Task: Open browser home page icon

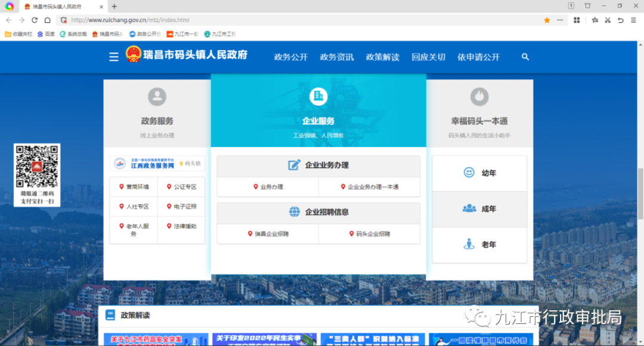Action: pyautogui.click(x=48, y=20)
